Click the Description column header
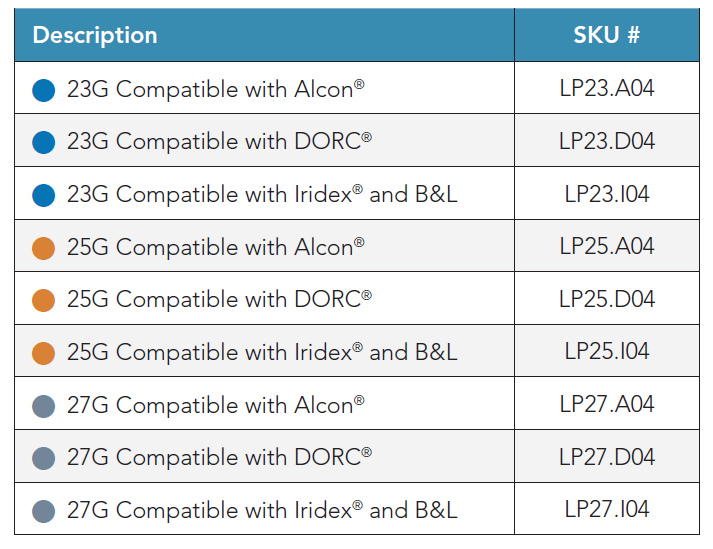Viewport: 713px width, 549px height. tap(95, 36)
